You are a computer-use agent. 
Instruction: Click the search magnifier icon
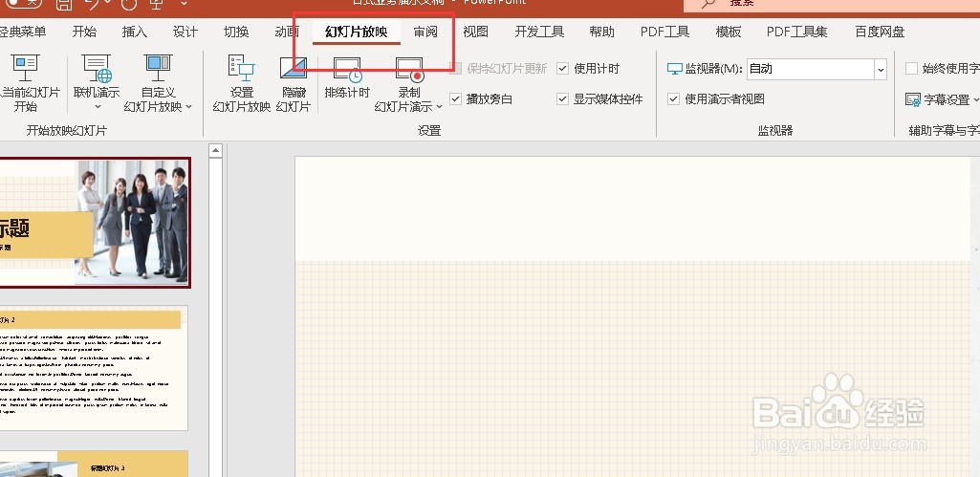click(x=708, y=4)
